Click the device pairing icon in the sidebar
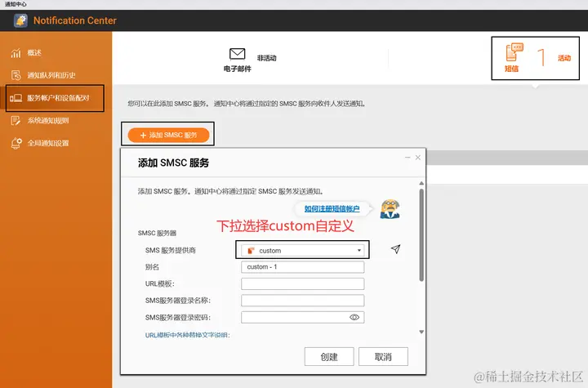Image resolution: width=588 pixels, height=388 pixels. click(16, 98)
